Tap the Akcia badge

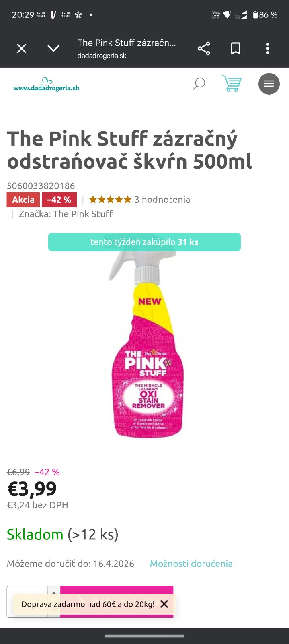point(23,200)
